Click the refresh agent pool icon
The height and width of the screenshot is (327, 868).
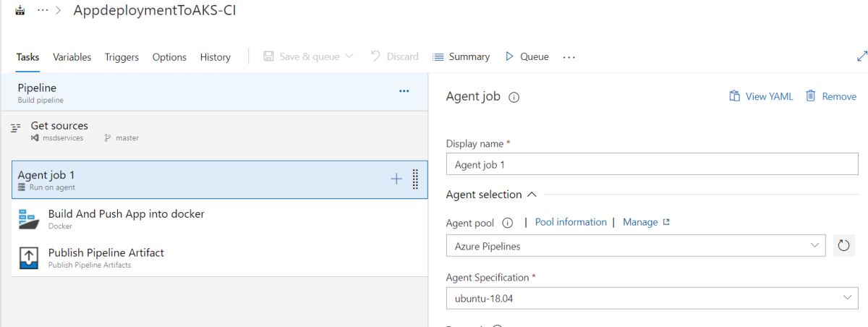[x=843, y=246]
